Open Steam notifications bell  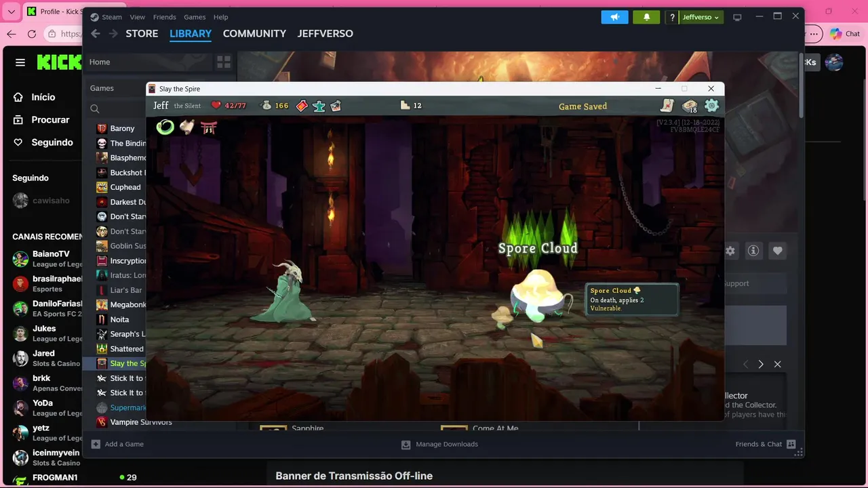[x=646, y=17]
